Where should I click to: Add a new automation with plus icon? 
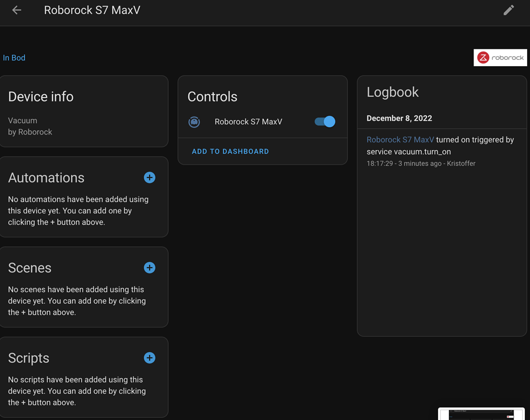point(150,178)
